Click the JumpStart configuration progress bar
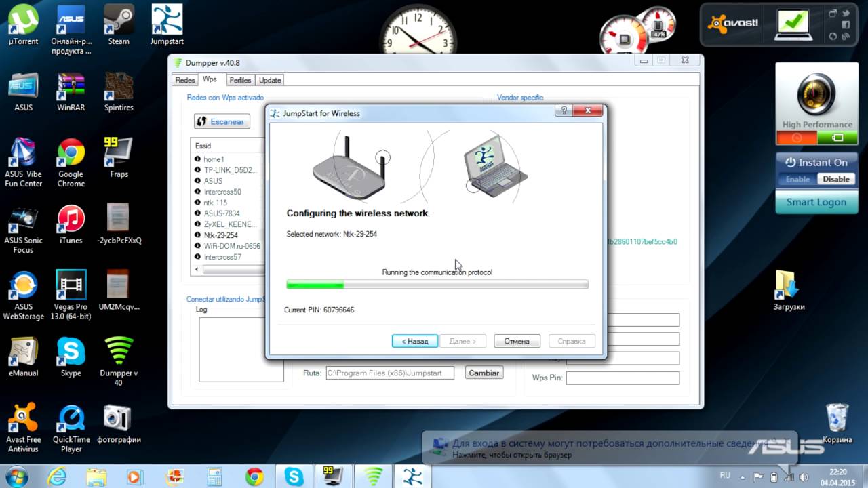 tap(437, 285)
